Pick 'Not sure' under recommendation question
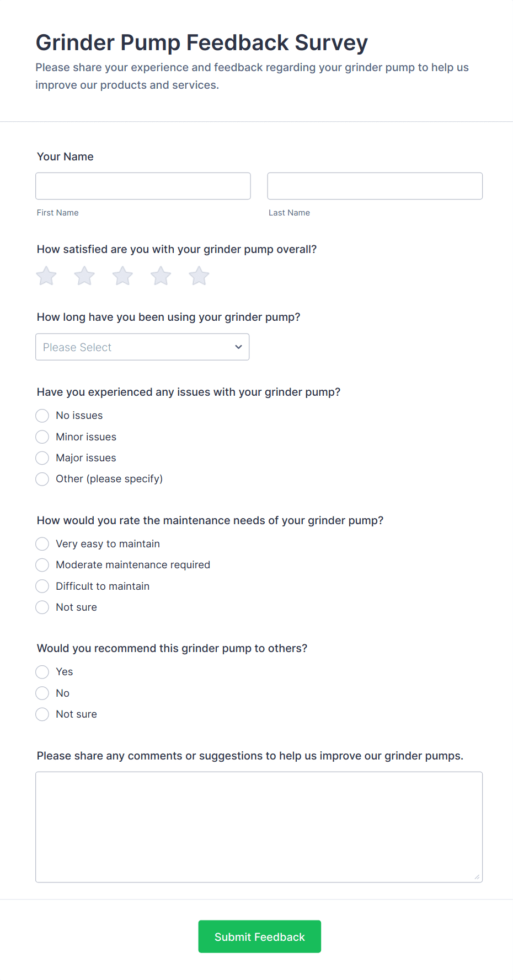Image resolution: width=513 pixels, height=980 pixels. (x=42, y=714)
